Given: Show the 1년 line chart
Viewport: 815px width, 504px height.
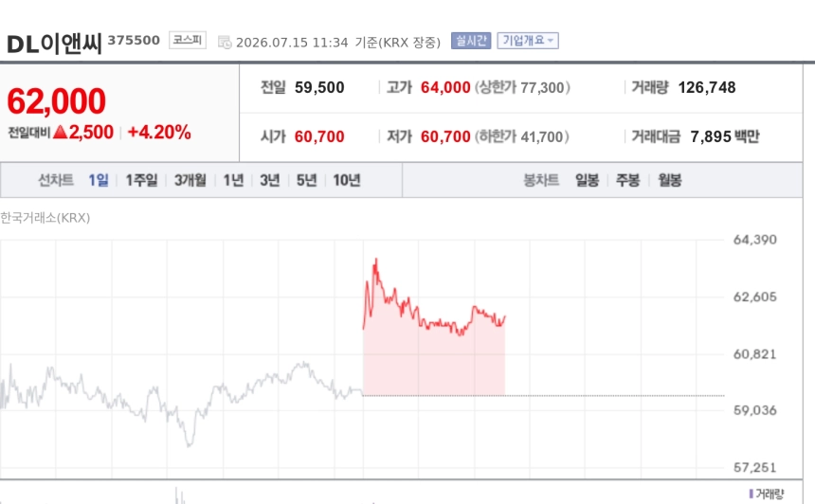Looking at the screenshot, I should (x=233, y=180).
